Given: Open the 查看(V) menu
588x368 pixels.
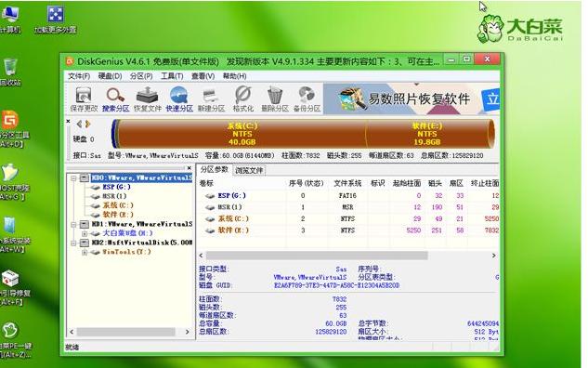Looking at the screenshot, I should pos(203,76).
